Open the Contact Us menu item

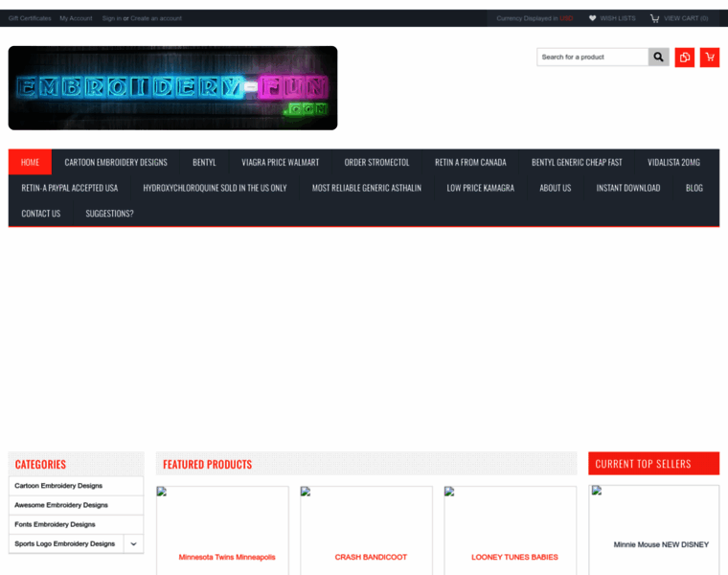click(x=41, y=213)
